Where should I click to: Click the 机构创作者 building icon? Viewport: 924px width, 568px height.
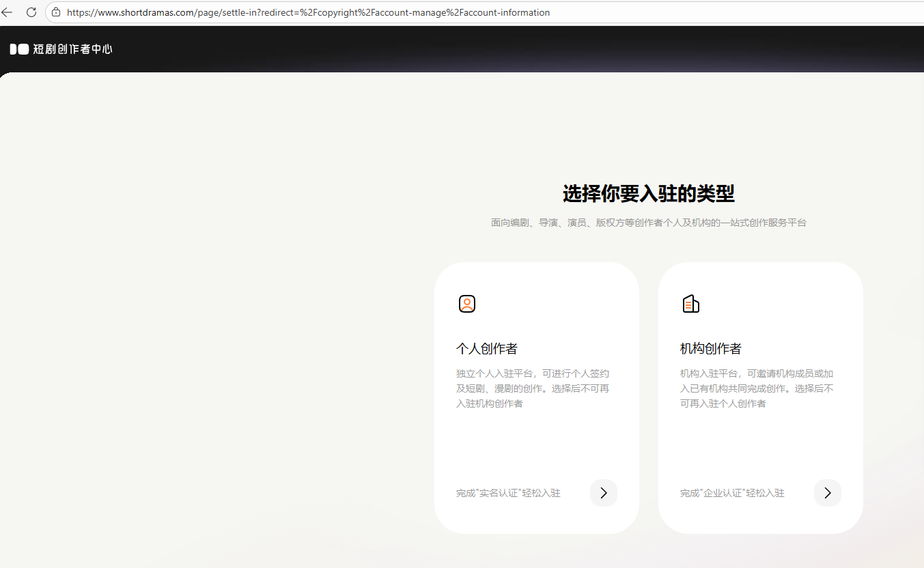[x=691, y=304]
